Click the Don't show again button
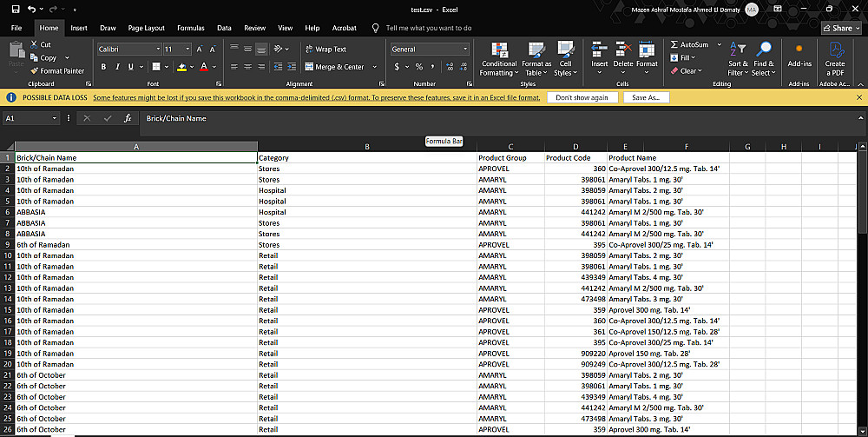The width and height of the screenshot is (868, 437). [x=582, y=97]
